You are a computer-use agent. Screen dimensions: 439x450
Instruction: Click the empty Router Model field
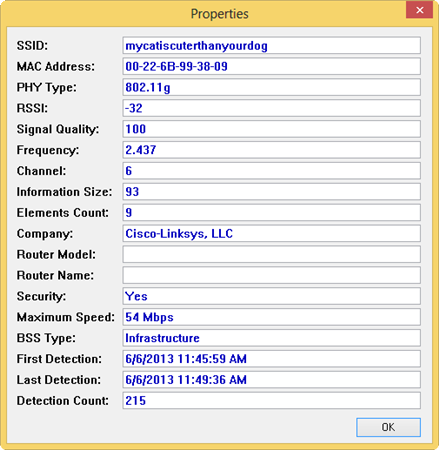271,254
